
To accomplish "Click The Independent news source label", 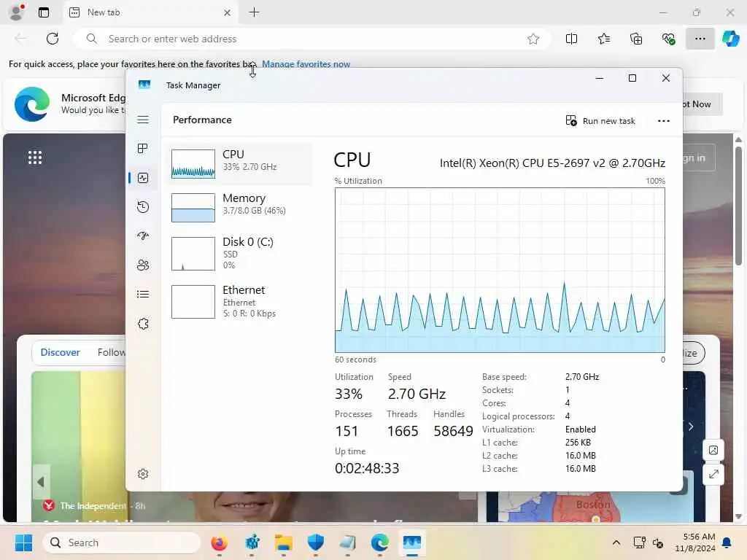I will 93,506.
